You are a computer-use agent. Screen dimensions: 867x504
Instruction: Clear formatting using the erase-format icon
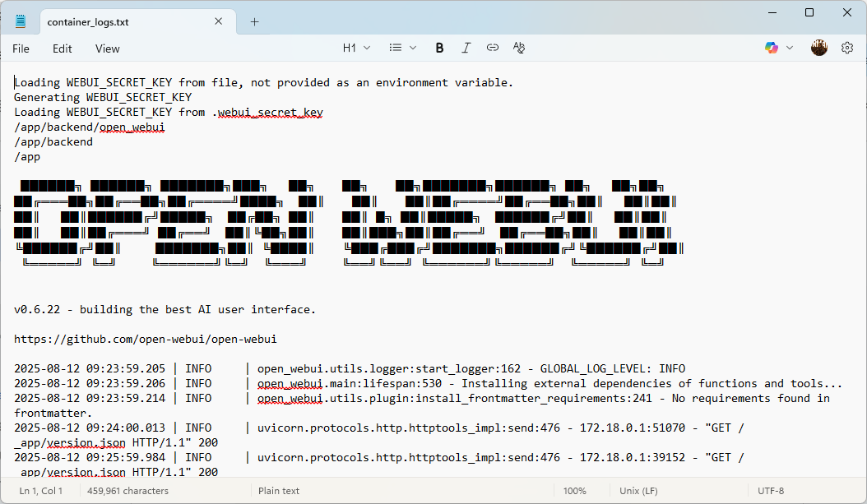click(518, 48)
